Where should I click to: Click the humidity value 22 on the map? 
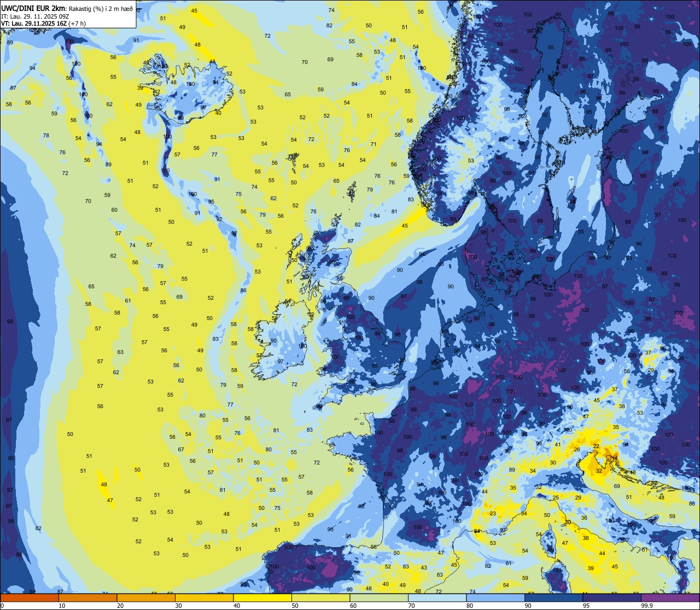(597, 446)
